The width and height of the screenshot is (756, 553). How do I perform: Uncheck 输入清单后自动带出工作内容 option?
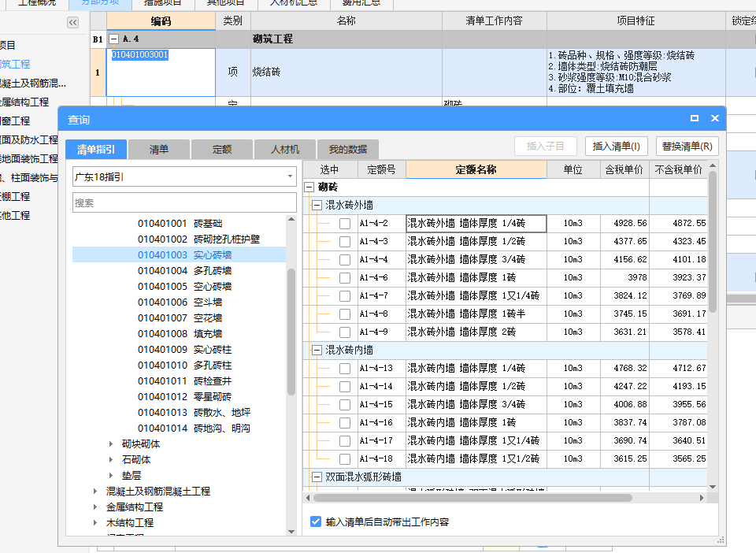point(316,521)
